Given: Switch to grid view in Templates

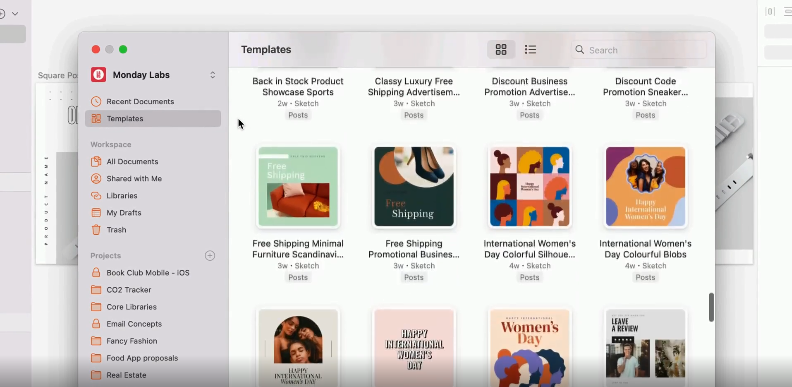Looking at the screenshot, I should click(x=501, y=50).
